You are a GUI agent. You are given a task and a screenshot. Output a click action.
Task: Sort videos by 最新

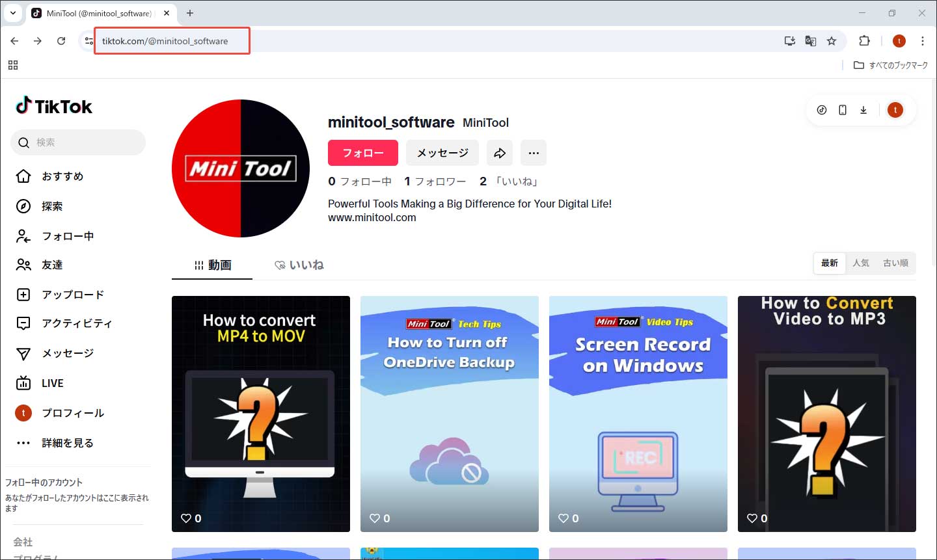(830, 263)
